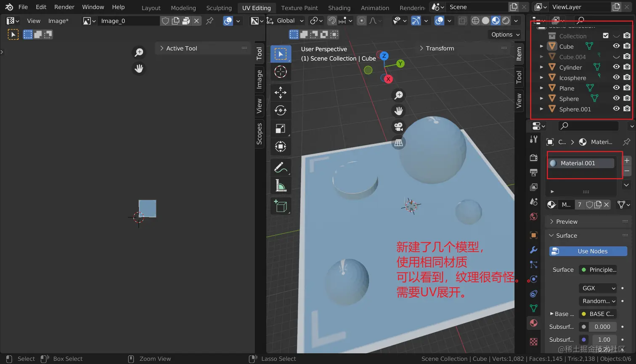Screen dimensions: 636x364
Task: Select the Move tool
Action: pyautogui.click(x=281, y=92)
